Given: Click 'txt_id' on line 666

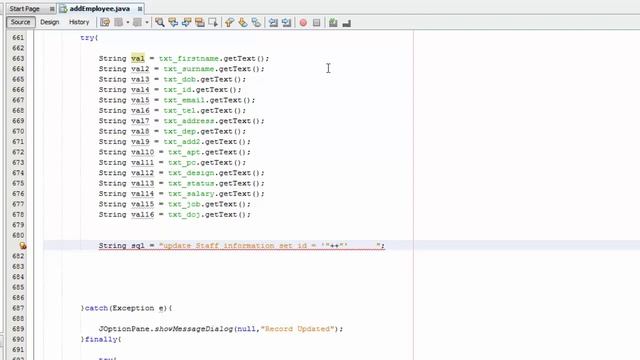Looking at the screenshot, I should point(178,90).
